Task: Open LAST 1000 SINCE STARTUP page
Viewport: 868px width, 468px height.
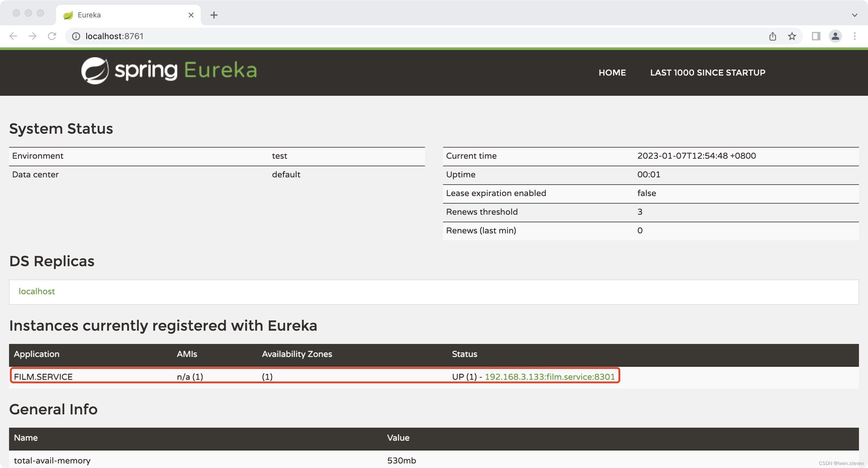Action: click(x=707, y=72)
